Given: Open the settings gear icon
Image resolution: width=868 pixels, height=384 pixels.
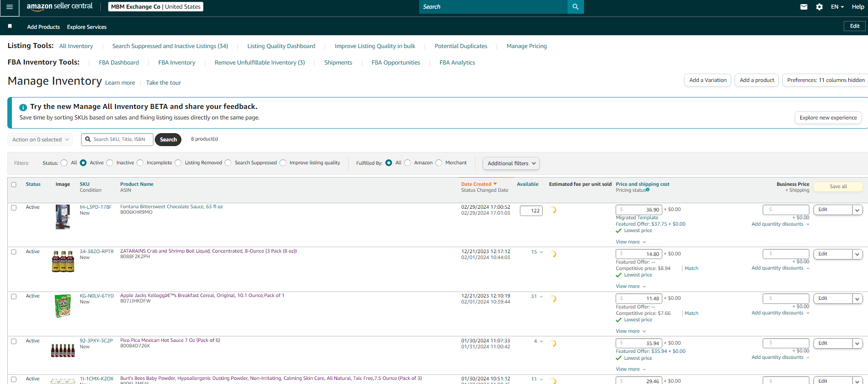Looking at the screenshot, I should [819, 7].
